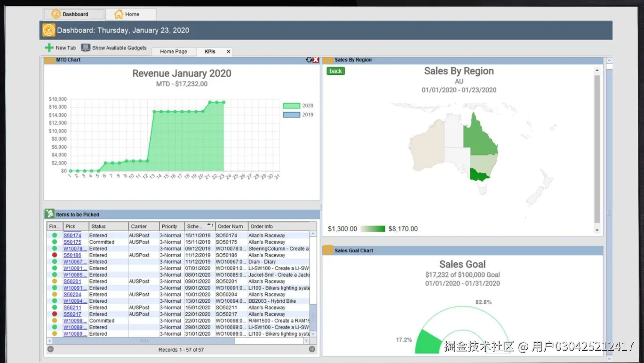Sort table by the Carrier column header
This screenshot has height=363, width=644.
[143, 226]
